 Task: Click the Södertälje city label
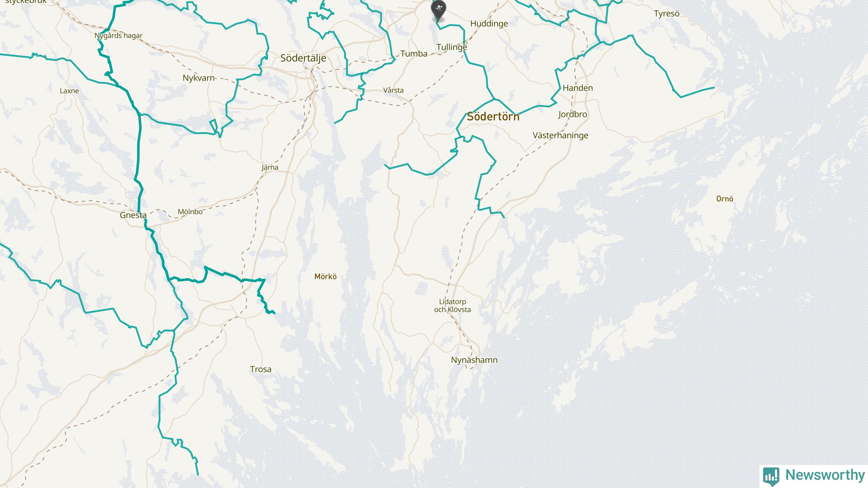coord(303,58)
